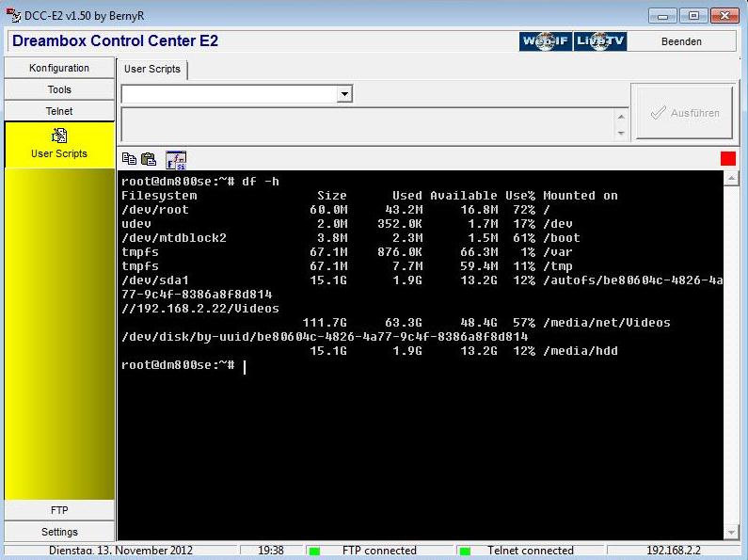
Task: Open the Settings section
Action: 59,532
